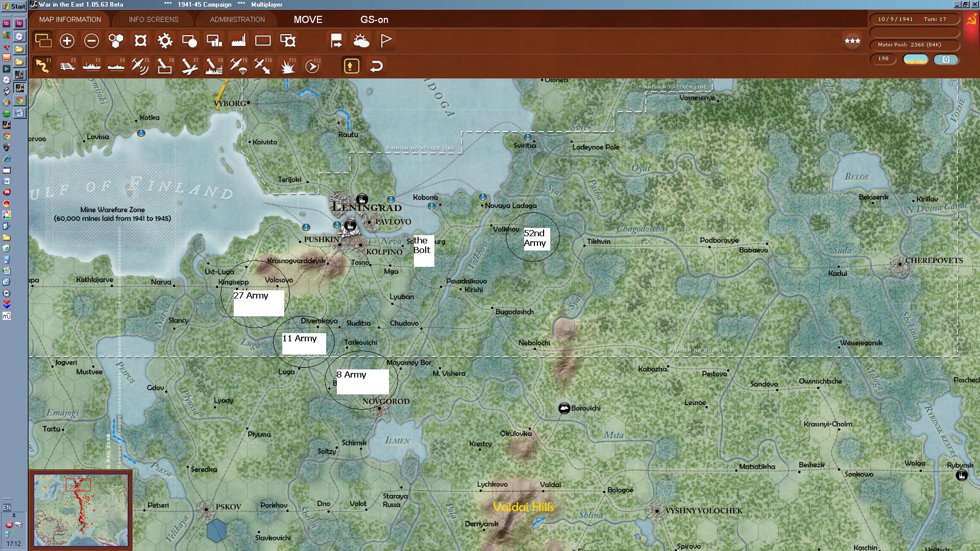The image size is (980, 551).
Task: Open the Windows Start button
Action: point(14,6)
